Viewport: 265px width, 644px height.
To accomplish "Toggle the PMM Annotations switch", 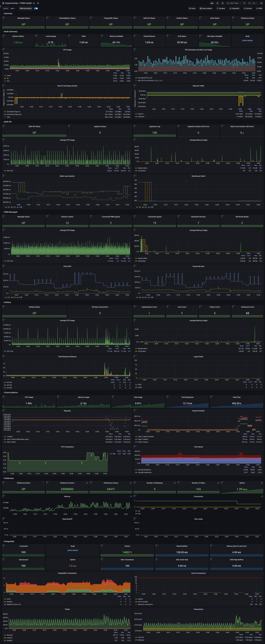I will (x=36, y=8).
